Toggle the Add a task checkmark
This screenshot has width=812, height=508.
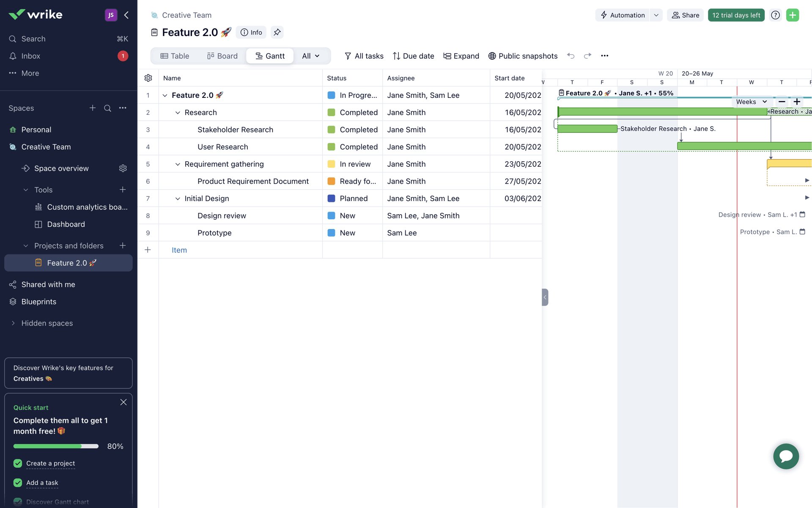tap(18, 483)
